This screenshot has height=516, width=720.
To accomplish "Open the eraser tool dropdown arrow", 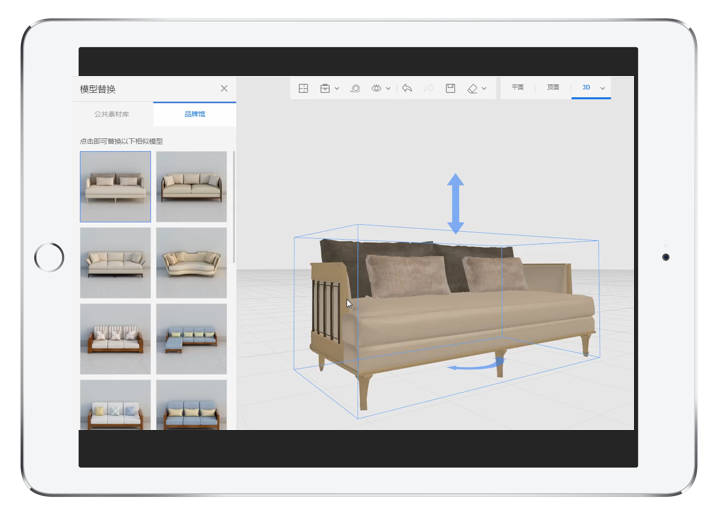I will point(485,88).
